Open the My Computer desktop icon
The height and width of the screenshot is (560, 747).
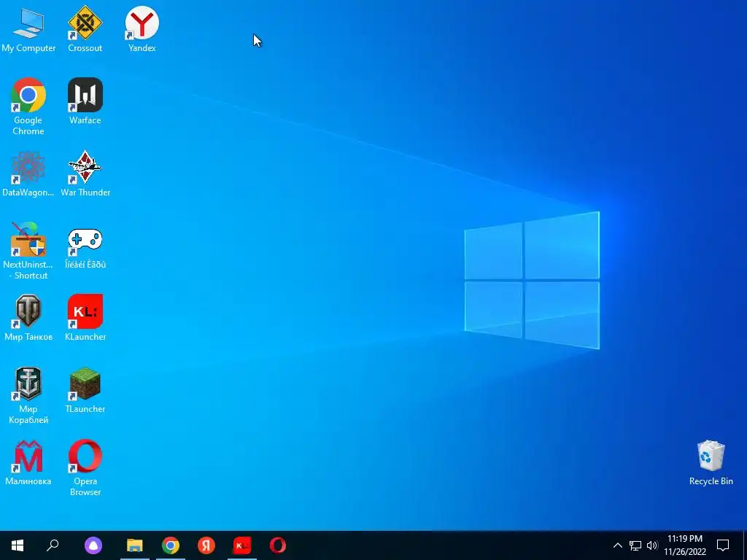click(x=28, y=29)
